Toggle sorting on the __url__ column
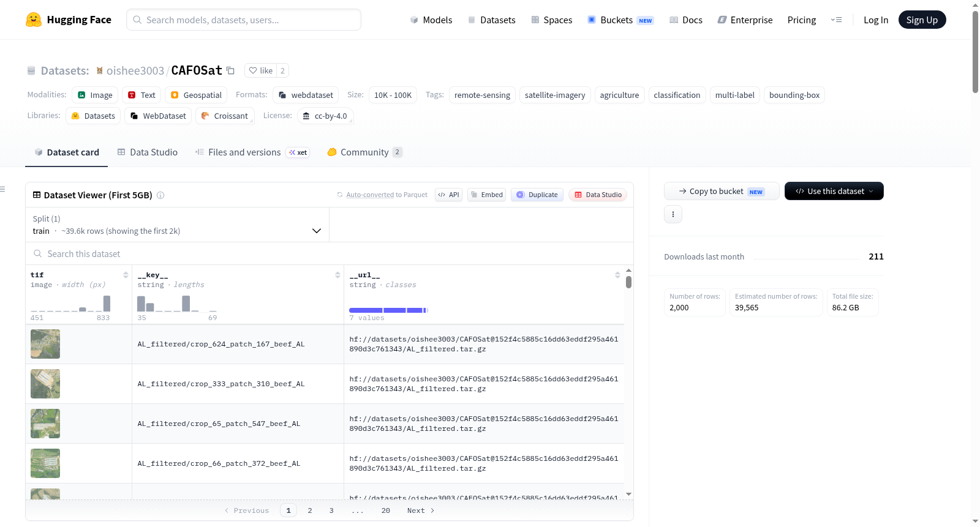980x527 pixels. tap(617, 275)
